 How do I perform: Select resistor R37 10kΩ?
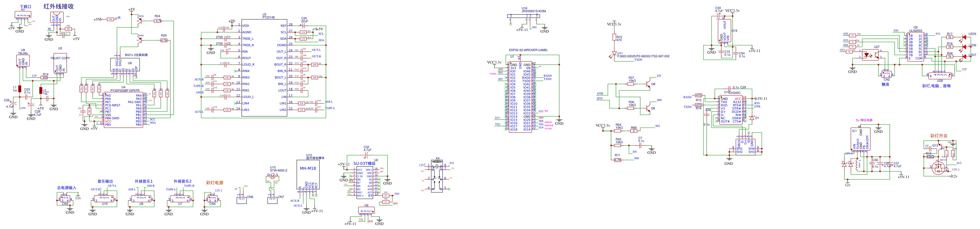point(631,84)
